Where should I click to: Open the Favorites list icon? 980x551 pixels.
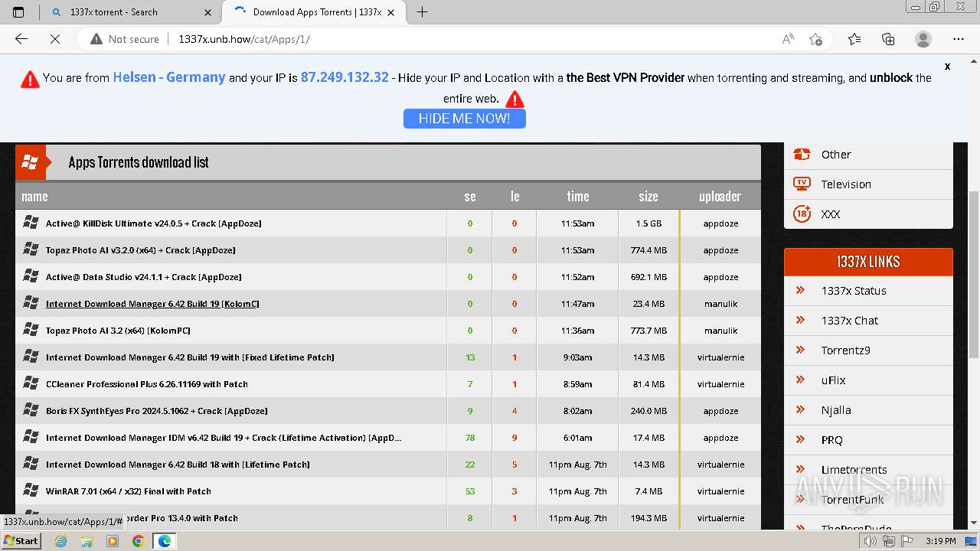click(854, 39)
